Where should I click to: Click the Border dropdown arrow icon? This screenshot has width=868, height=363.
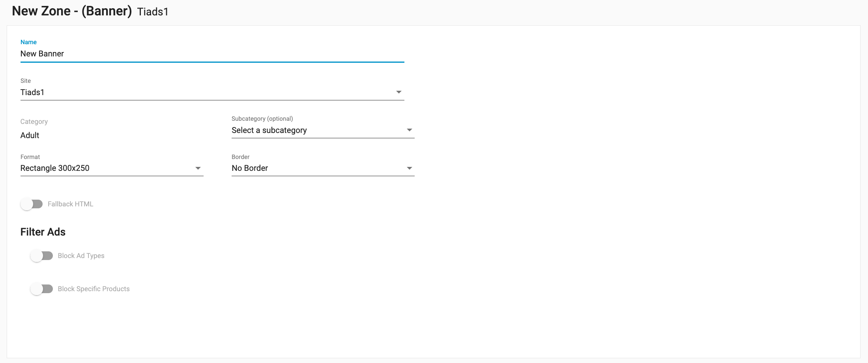(x=409, y=168)
